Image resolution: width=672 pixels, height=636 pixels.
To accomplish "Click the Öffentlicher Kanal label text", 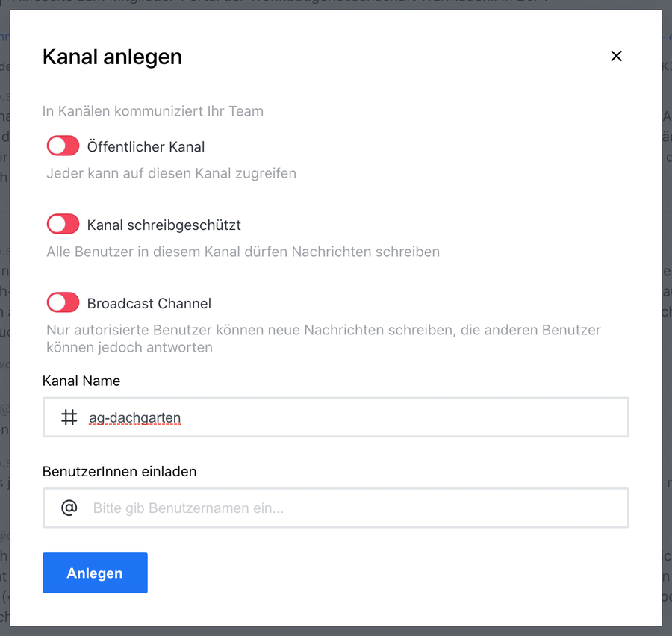I will tap(146, 147).
